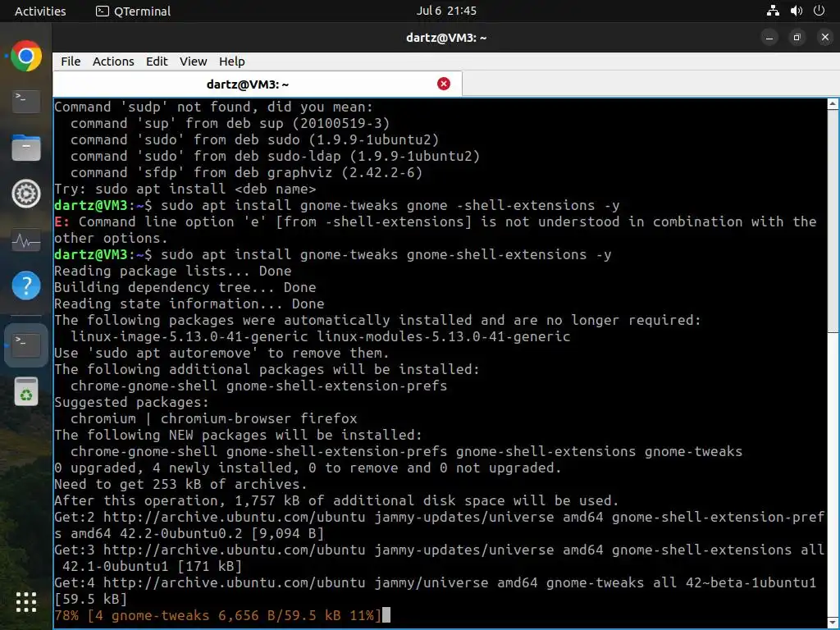Open the View menu

(x=193, y=61)
